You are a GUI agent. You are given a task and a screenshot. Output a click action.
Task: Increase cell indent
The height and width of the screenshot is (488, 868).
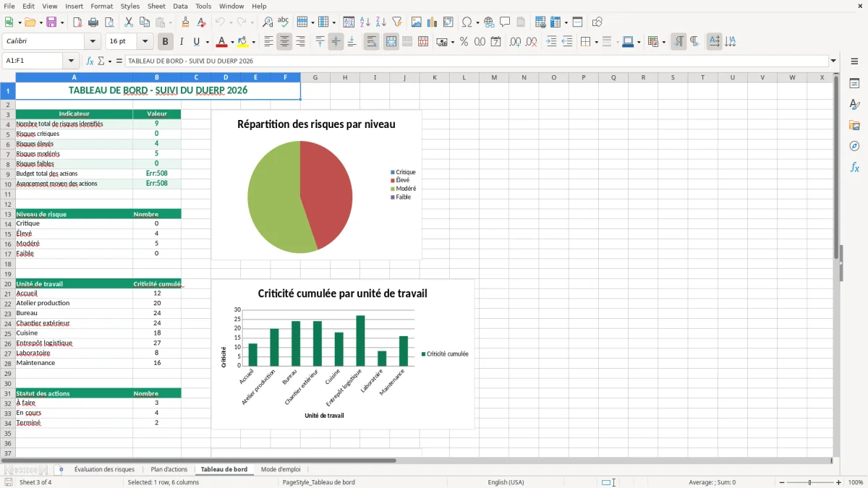[x=551, y=42]
